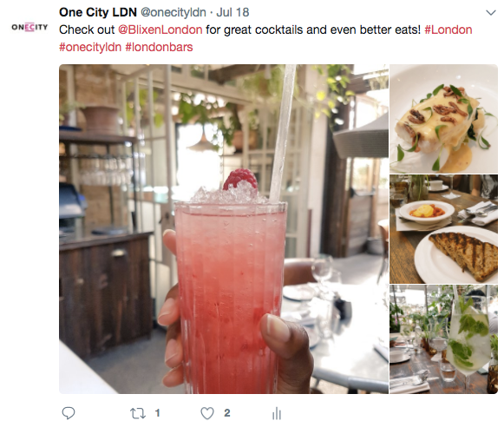
Task: Open the grilled toast plate photo
Action: click(443, 229)
